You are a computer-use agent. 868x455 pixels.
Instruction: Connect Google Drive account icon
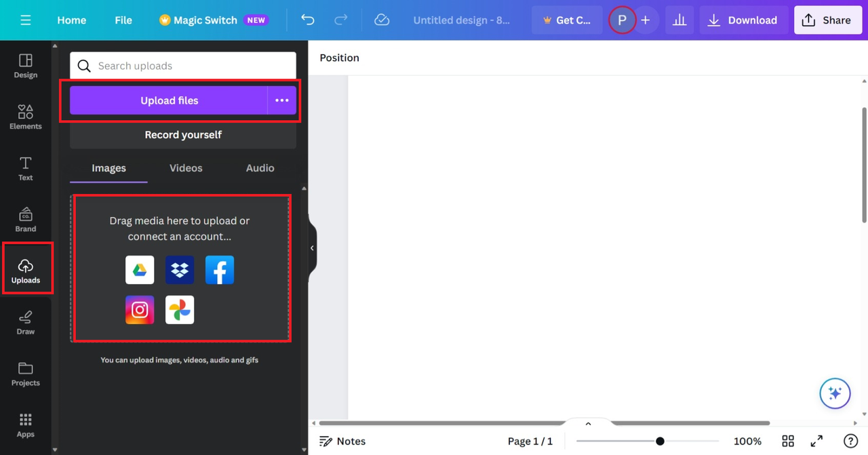tap(140, 270)
